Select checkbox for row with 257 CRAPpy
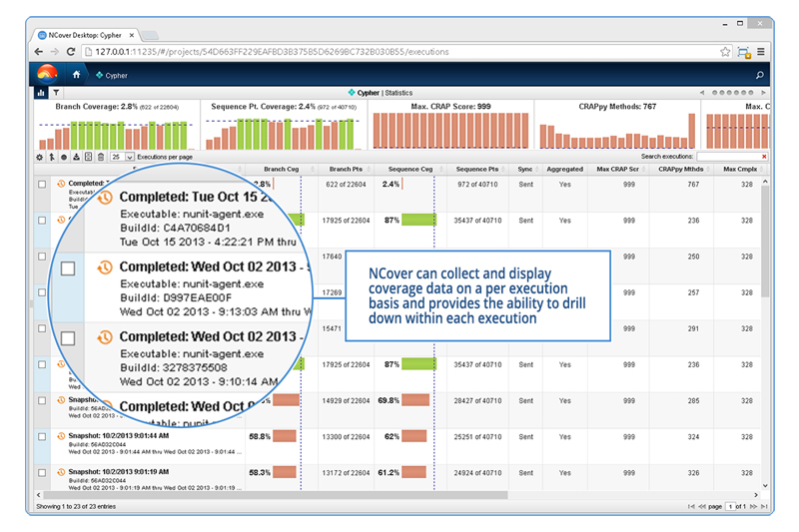 click(42, 292)
